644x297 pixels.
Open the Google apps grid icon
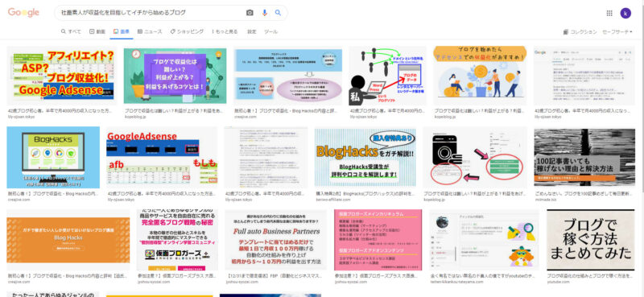[609, 13]
